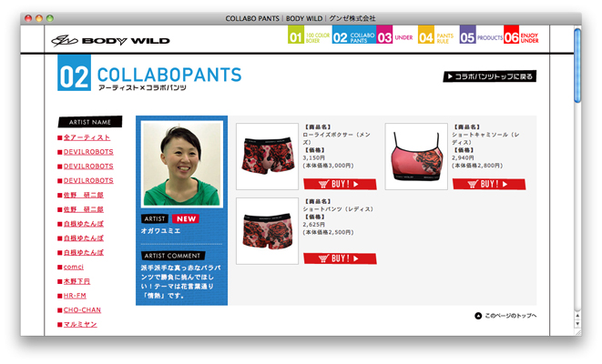Select the HR-FM artist link
602x364 pixels.
click(x=75, y=296)
